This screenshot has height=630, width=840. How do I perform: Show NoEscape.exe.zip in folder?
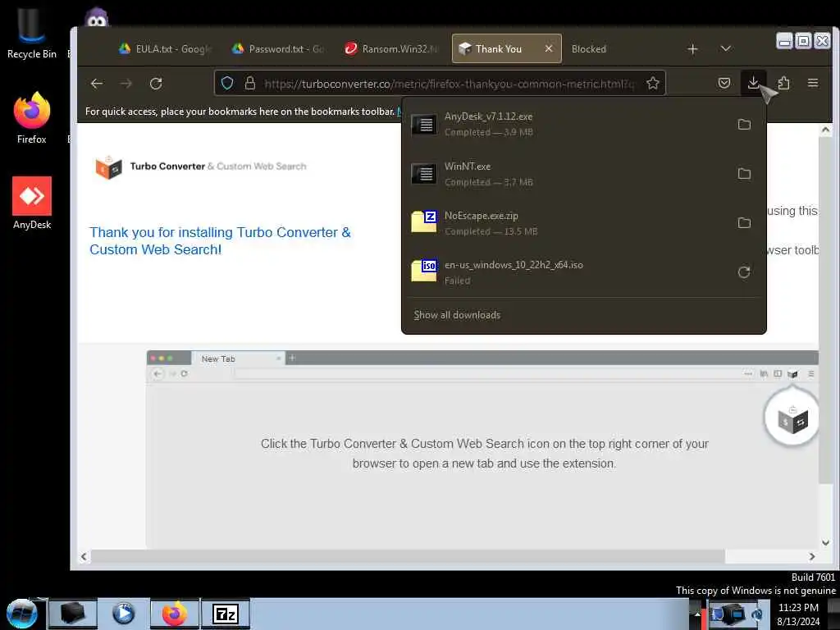pos(744,223)
